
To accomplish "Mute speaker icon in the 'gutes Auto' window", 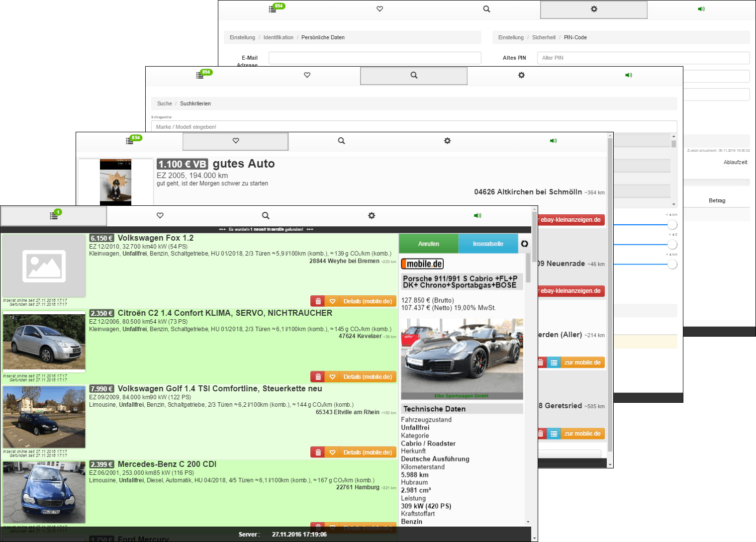I will click(553, 141).
